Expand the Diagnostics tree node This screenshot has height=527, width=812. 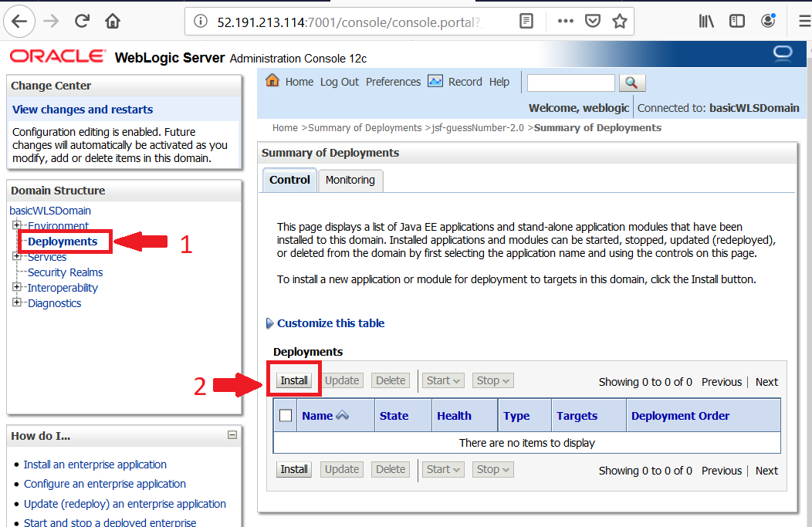(16, 302)
